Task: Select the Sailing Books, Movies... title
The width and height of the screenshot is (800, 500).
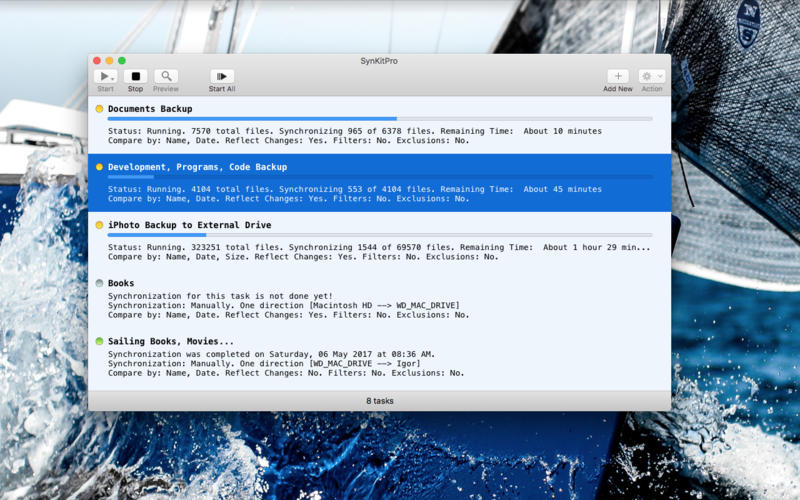Action: click(170, 341)
